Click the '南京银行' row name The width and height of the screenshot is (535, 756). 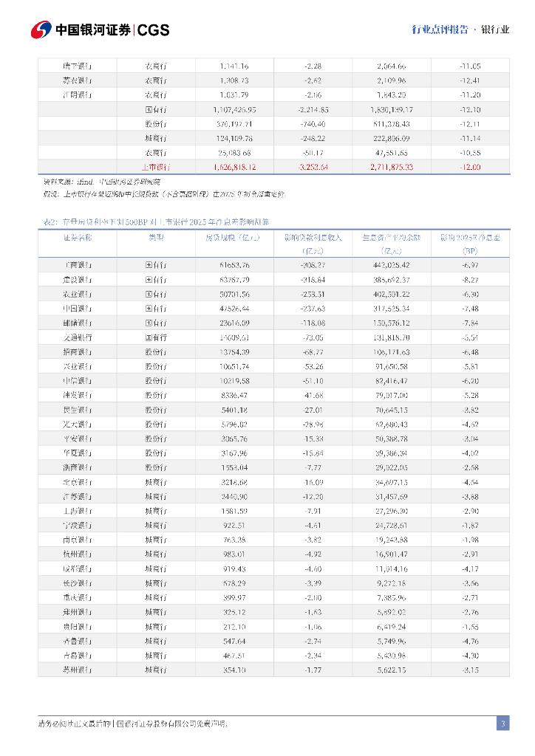point(77,540)
